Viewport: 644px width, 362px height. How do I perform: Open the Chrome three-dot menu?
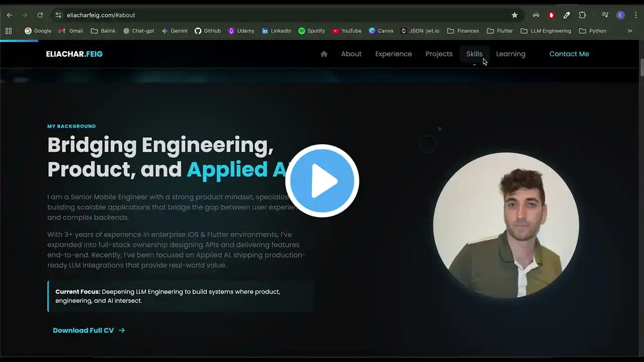[x=636, y=15]
